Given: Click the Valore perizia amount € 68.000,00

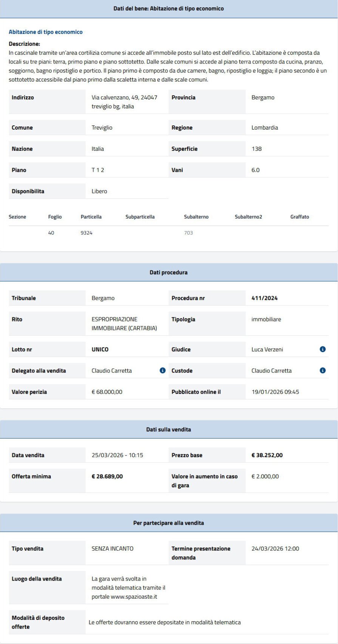Looking at the screenshot, I should (107, 392).
